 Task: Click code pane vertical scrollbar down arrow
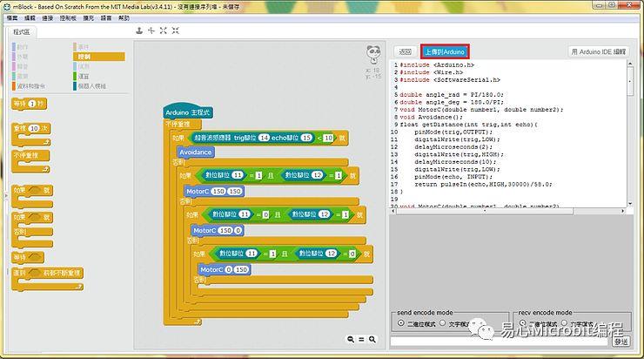tap(630, 204)
